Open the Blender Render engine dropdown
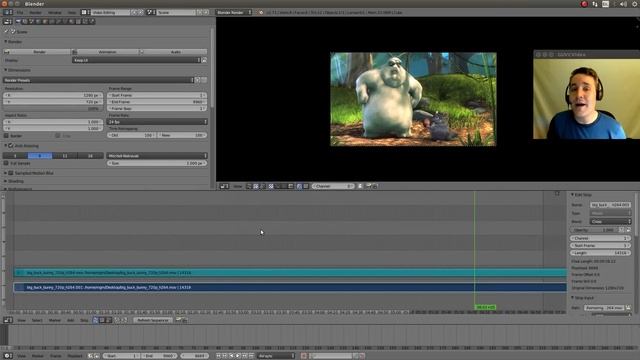Viewport: 640px width, 360px height. pos(234,12)
